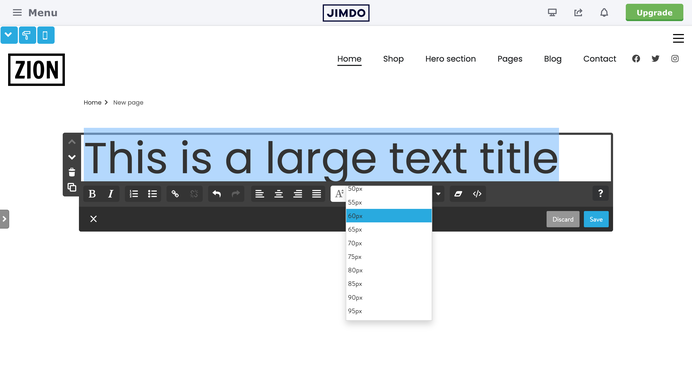Screen dimensions: 692x381
Task: Duplicate the heading element
Action: tap(72, 187)
